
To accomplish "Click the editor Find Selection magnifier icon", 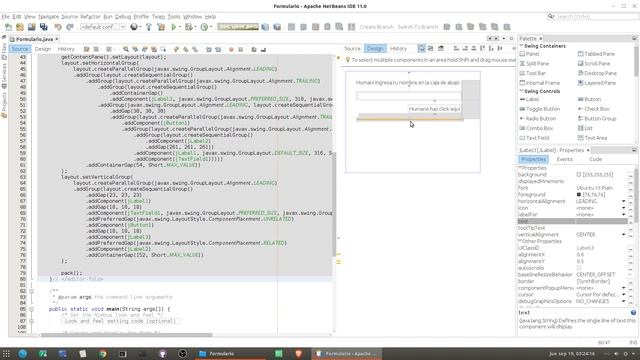I will pos(126,49).
